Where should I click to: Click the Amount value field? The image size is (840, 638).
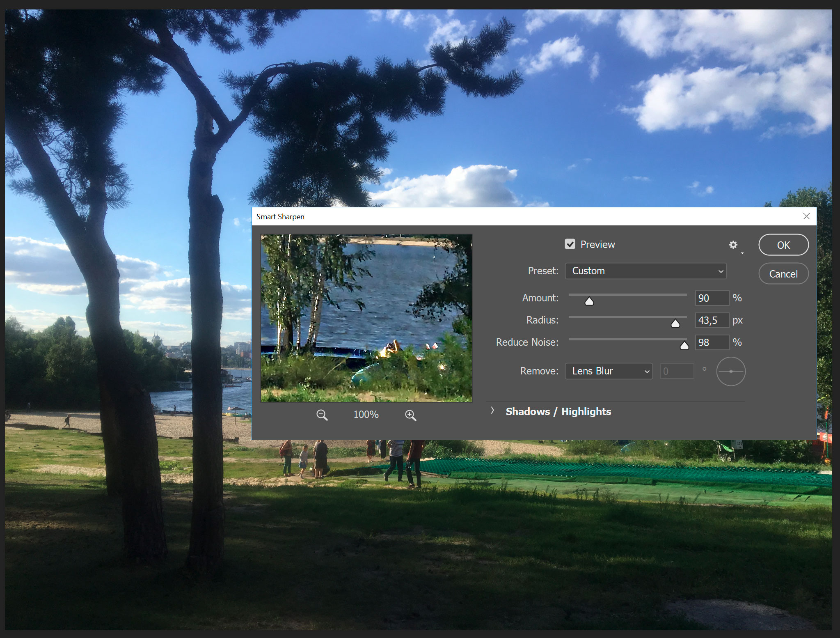[712, 298]
